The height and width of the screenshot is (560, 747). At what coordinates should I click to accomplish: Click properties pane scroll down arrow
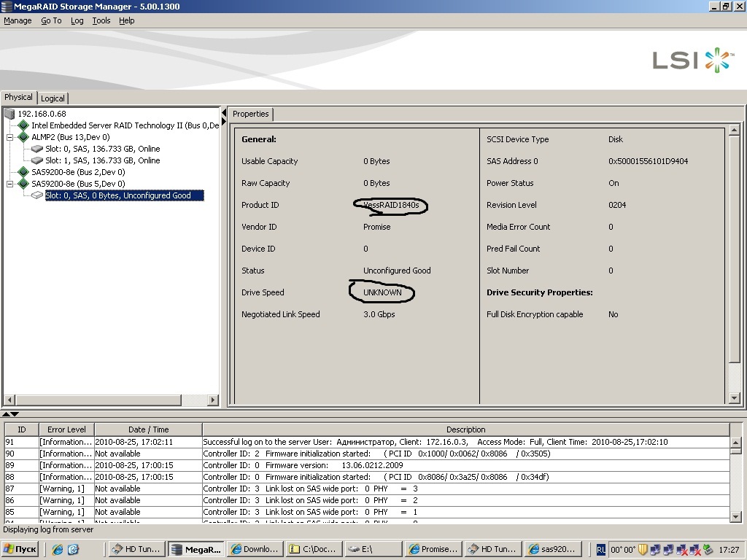[x=734, y=397]
